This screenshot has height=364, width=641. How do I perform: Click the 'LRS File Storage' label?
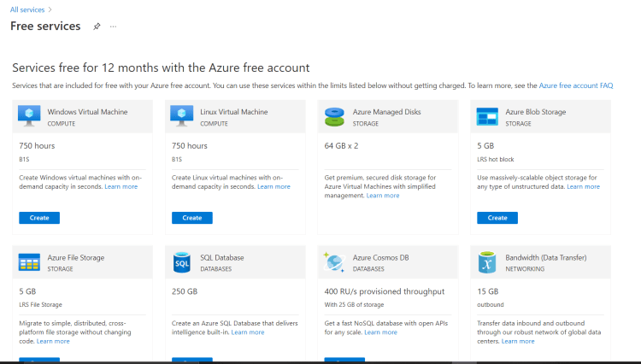pyautogui.click(x=40, y=305)
